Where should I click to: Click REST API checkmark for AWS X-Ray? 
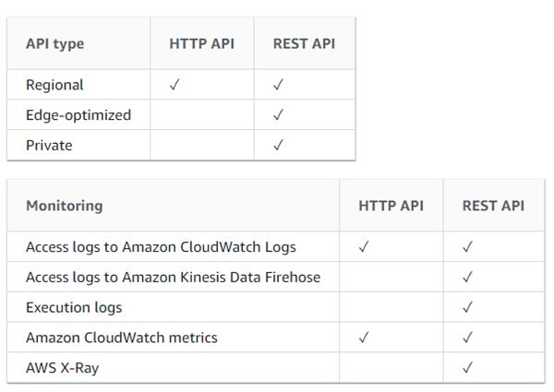467,367
